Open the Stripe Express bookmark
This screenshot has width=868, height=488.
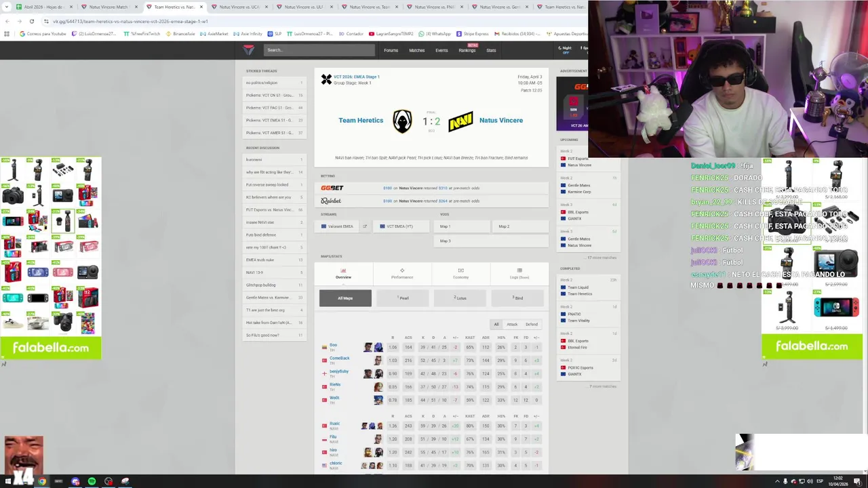(x=473, y=34)
